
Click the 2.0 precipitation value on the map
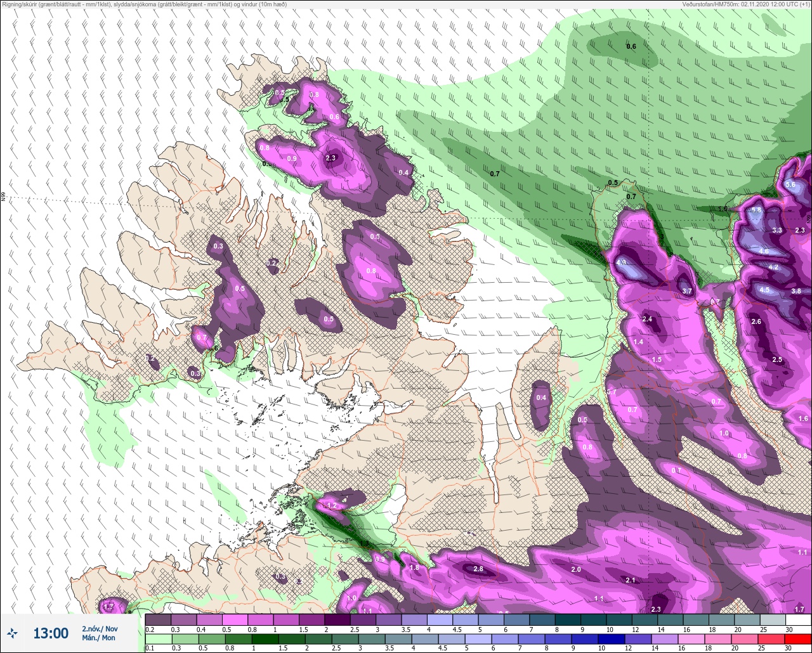click(x=575, y=570)
